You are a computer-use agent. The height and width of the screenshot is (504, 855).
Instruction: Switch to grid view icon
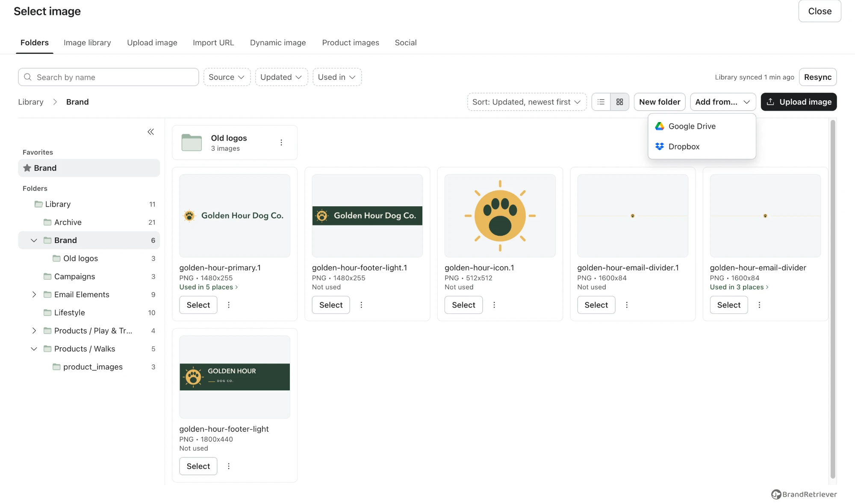coord(619,102)
